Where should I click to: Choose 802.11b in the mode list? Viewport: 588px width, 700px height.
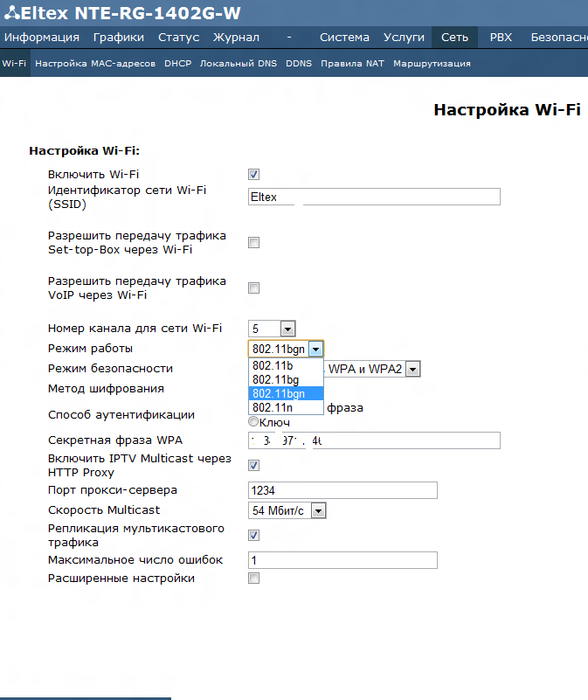[286, 365]
